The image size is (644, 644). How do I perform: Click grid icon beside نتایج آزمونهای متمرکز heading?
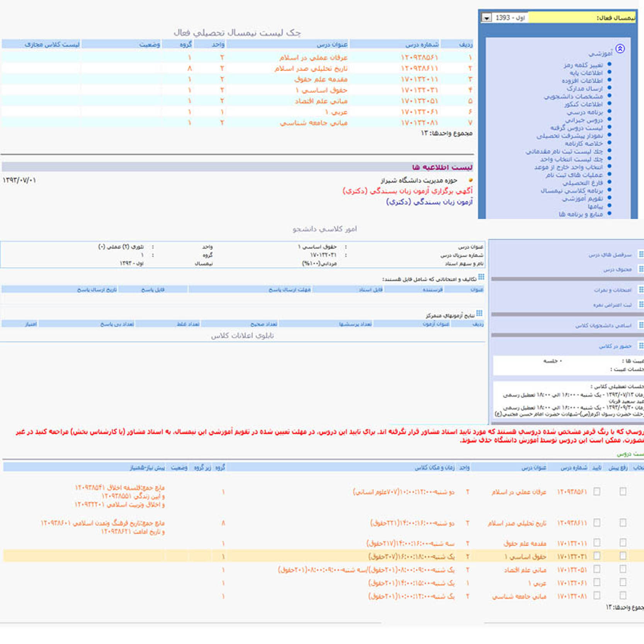pyautogui.click(x=479, y=313)
